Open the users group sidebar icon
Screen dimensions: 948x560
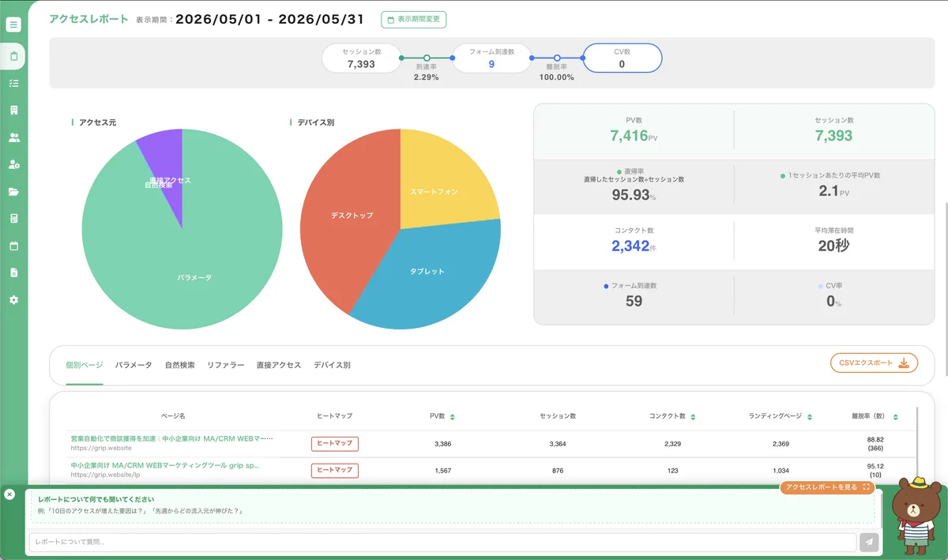[x=13, y=137]
